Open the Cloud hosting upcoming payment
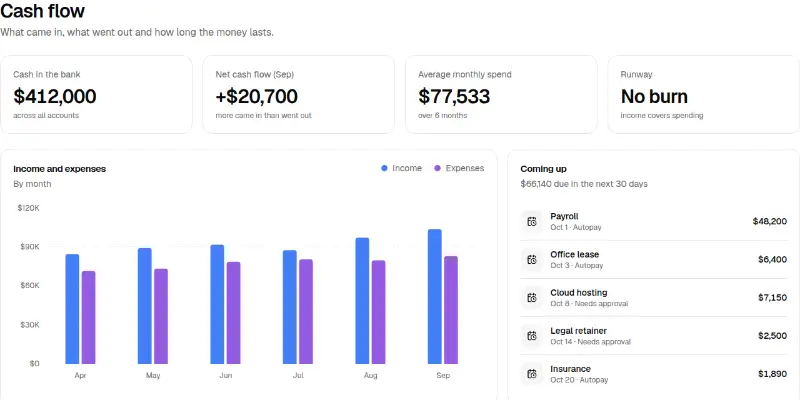800x400 pixels. point(654,297)
